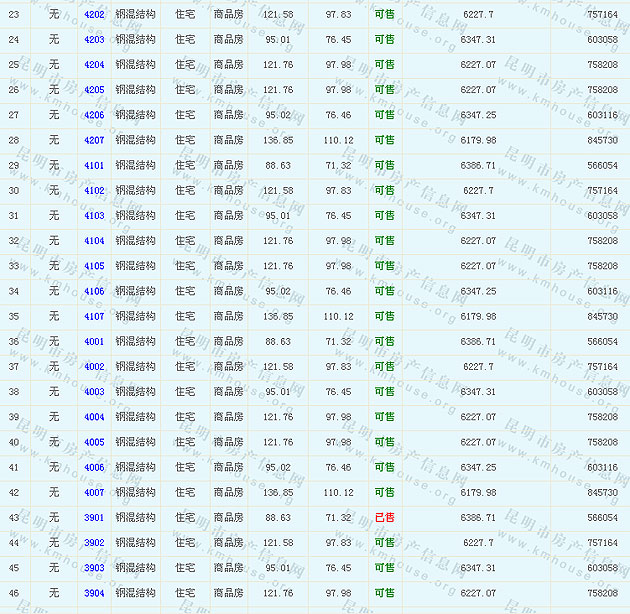This screenshot has height=614, width=630.
Task: Select room 4205 hyperlink
Action: tap(94, 89)
